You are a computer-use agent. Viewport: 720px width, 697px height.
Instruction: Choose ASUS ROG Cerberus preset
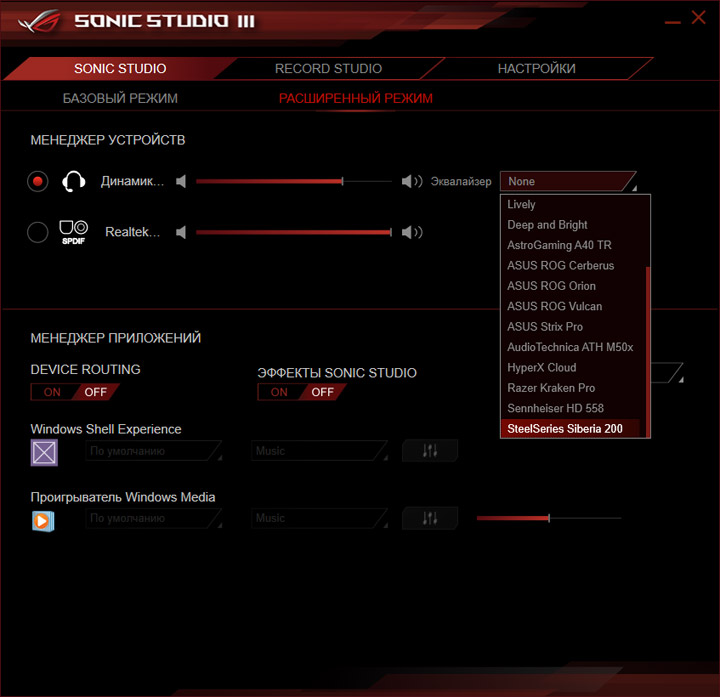click(574, 265)
